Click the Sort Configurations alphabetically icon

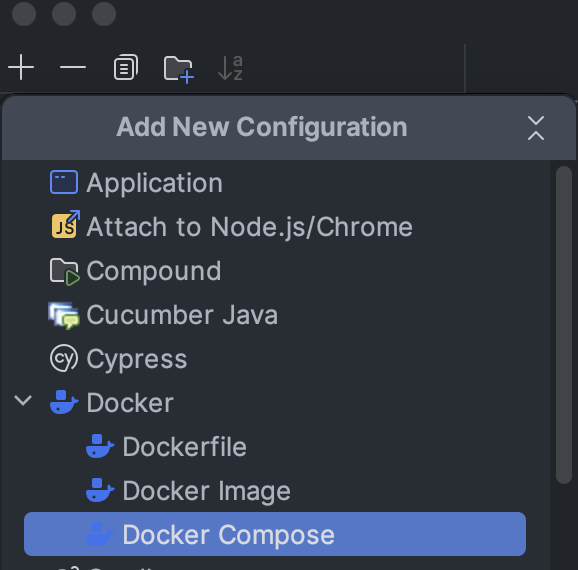[x=230, y=67]
